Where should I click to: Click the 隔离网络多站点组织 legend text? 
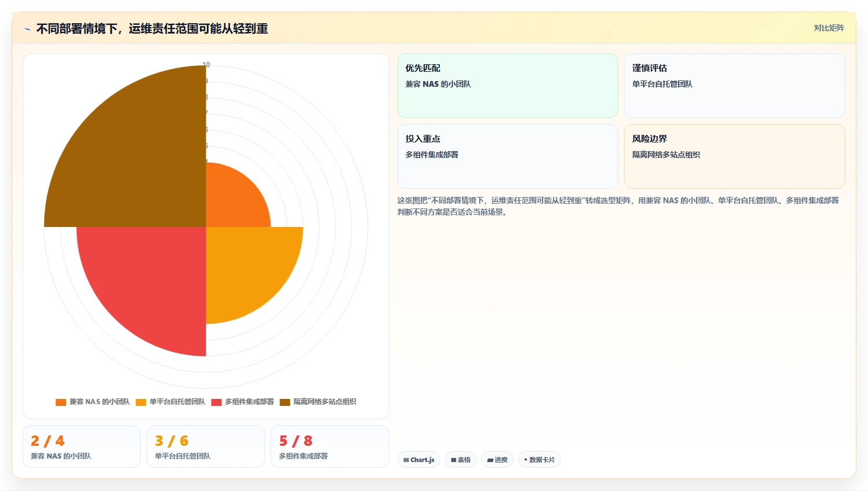[324, 402]
